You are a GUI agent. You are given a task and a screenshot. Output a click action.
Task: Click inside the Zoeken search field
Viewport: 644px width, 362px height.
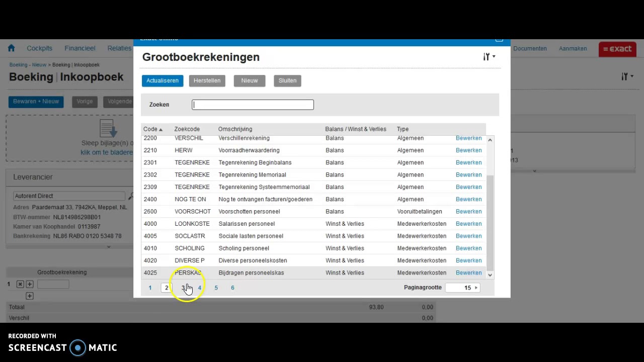tap(253, 105)
